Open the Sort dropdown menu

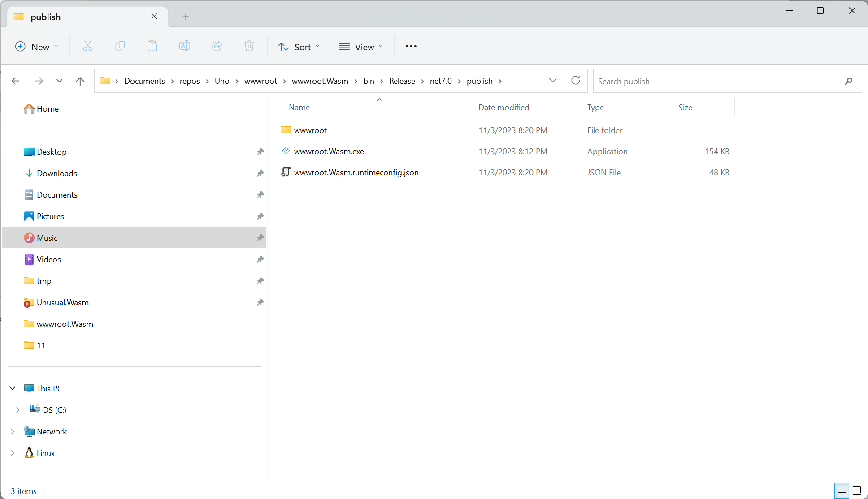point(299,46)
